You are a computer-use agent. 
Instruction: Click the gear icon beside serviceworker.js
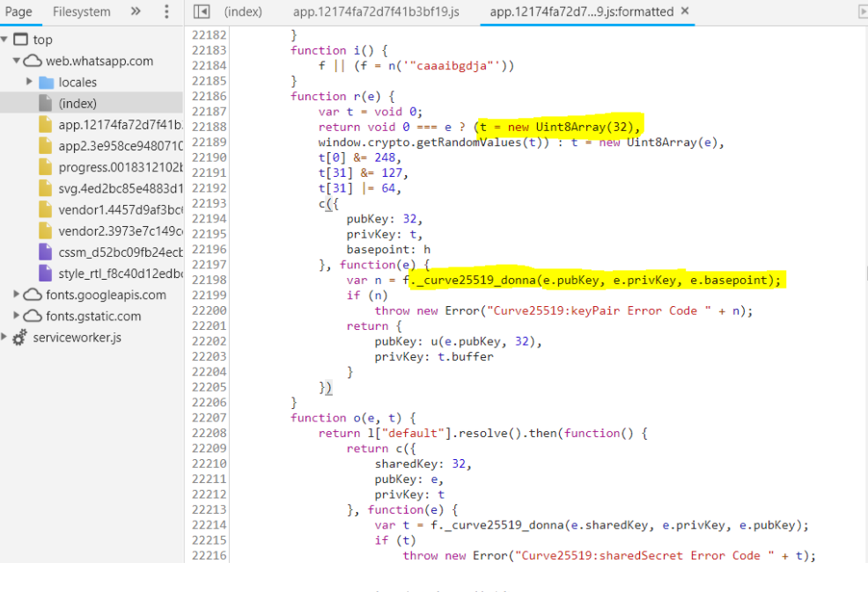(x=20, y=337)
